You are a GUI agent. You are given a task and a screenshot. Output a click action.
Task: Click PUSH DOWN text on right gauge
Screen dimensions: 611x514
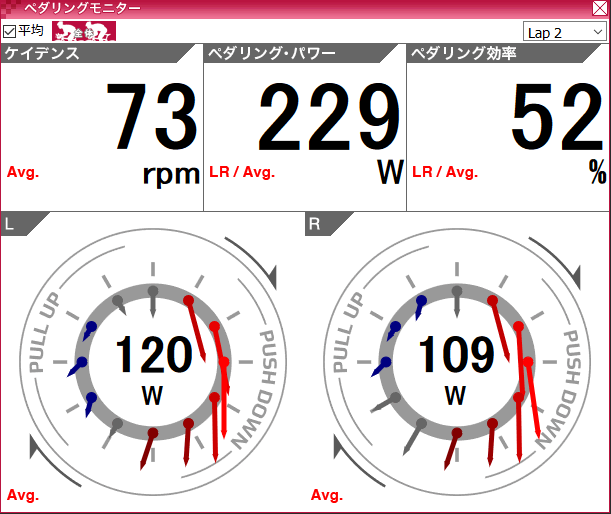click(x=560, y=390)
